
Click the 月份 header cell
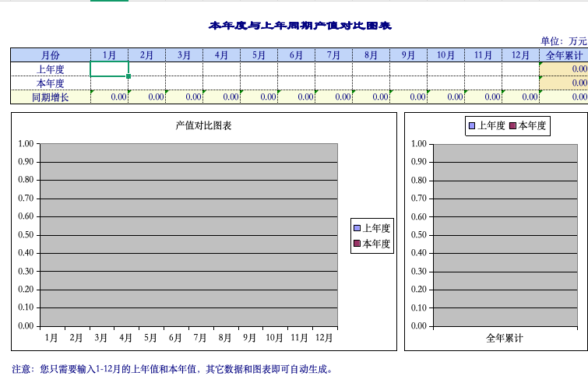51,55
